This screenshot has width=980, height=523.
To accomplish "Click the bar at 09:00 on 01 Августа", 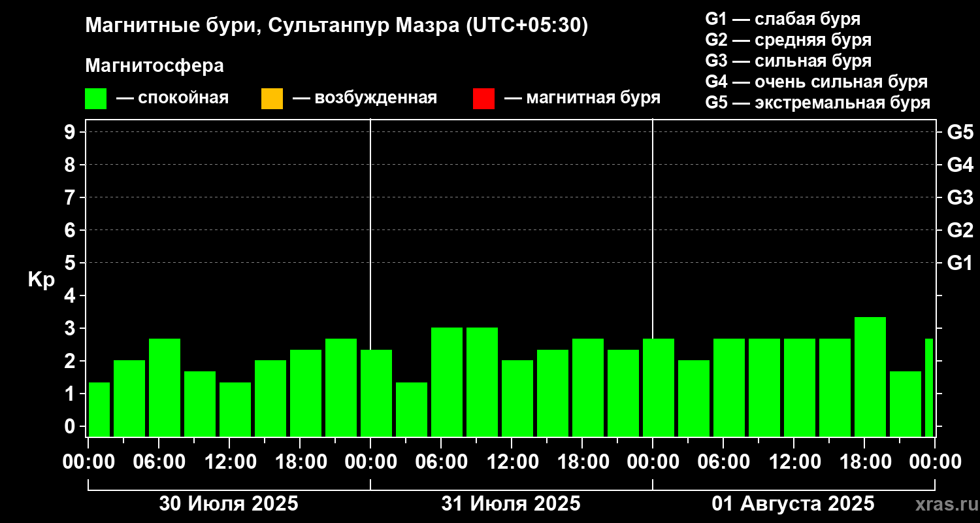I will tap(764, 388).
